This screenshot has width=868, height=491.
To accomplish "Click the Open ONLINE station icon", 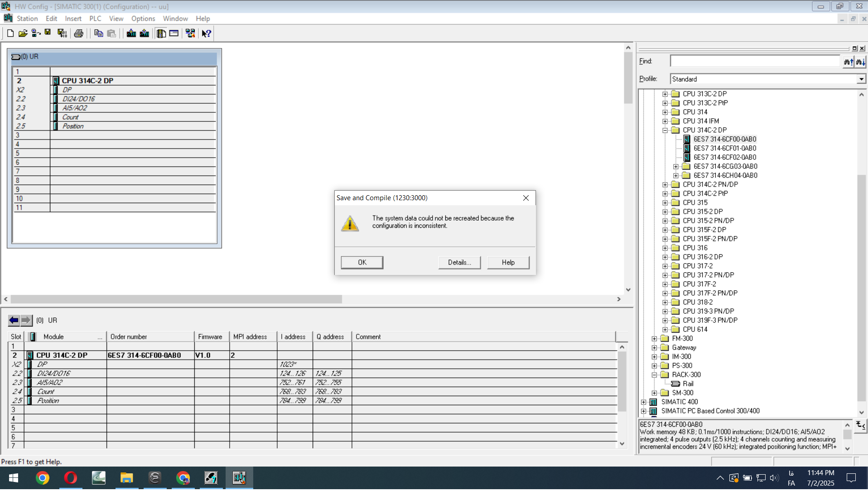I will [x=36, y=34].
